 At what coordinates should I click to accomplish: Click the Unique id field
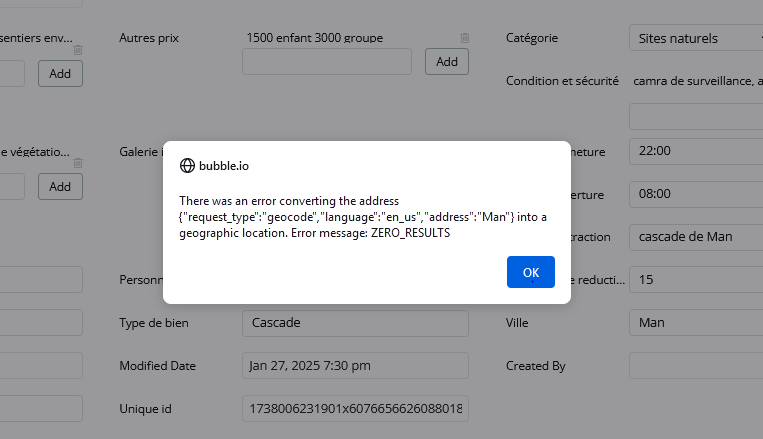pos(355,409)
